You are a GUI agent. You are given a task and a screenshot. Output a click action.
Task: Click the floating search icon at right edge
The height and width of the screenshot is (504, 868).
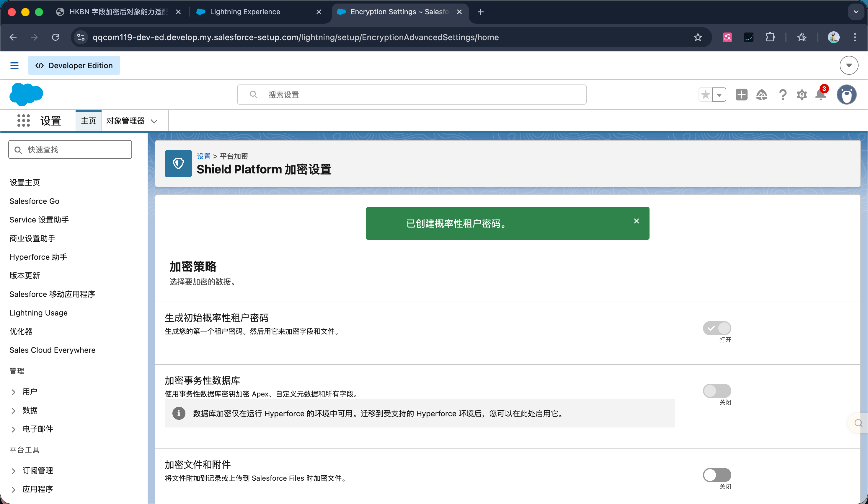(x=858, y=423)
